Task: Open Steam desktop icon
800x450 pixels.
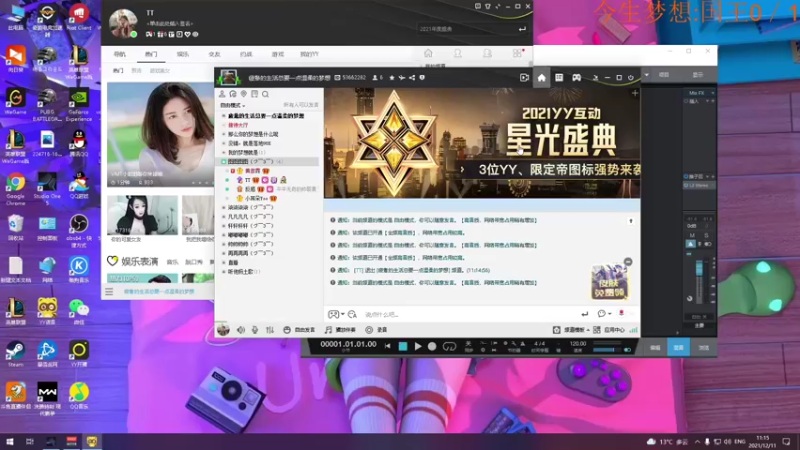Action: pos(15,354)
